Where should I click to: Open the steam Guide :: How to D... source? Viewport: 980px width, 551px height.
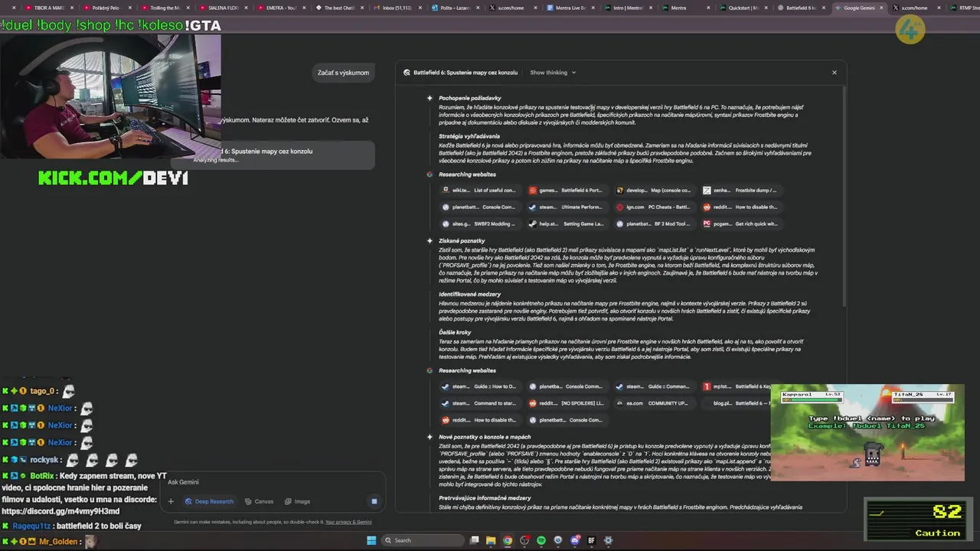[480, 386]
